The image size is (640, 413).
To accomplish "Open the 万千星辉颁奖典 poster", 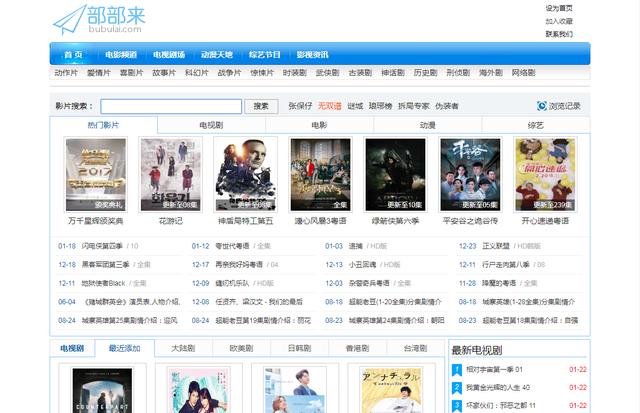I will click(95, 173).
